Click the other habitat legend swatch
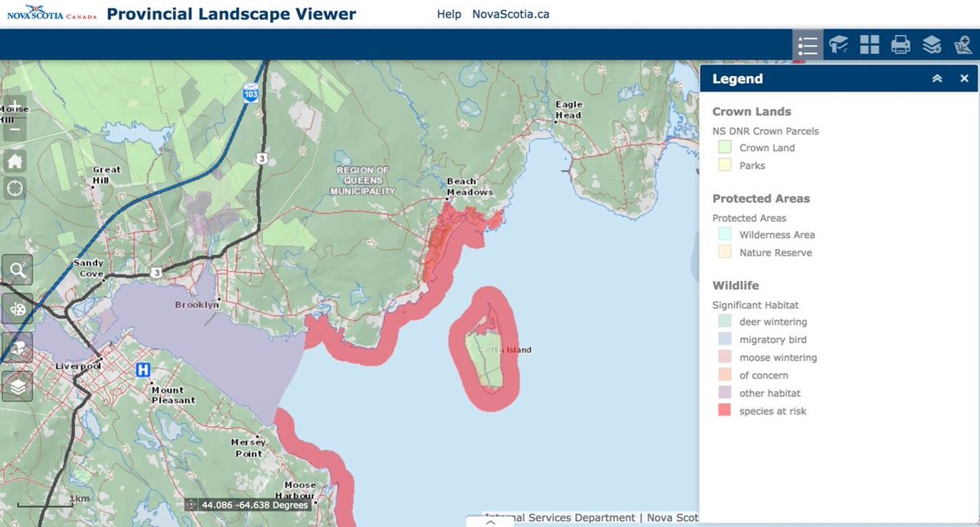This screenshot has width=980, height=527. click(x=724, y=393)
